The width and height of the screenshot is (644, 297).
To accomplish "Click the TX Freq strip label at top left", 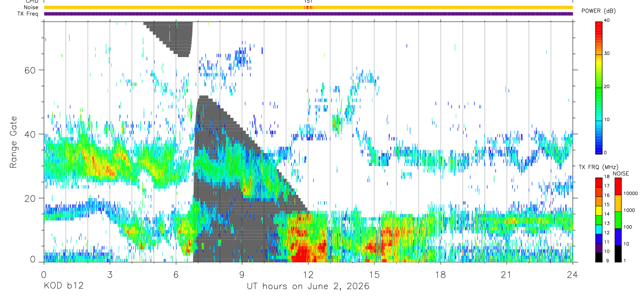I will pyautogui.click(x=28, y=14).
